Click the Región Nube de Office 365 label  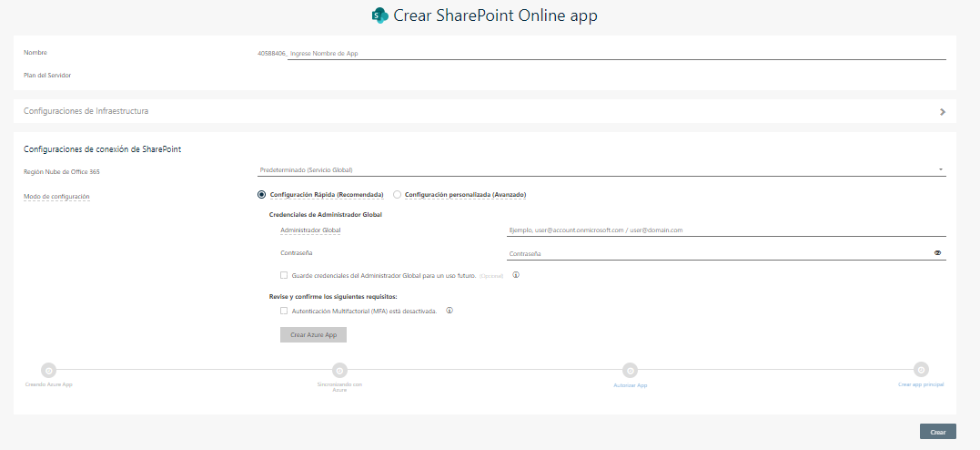[61, 171]
